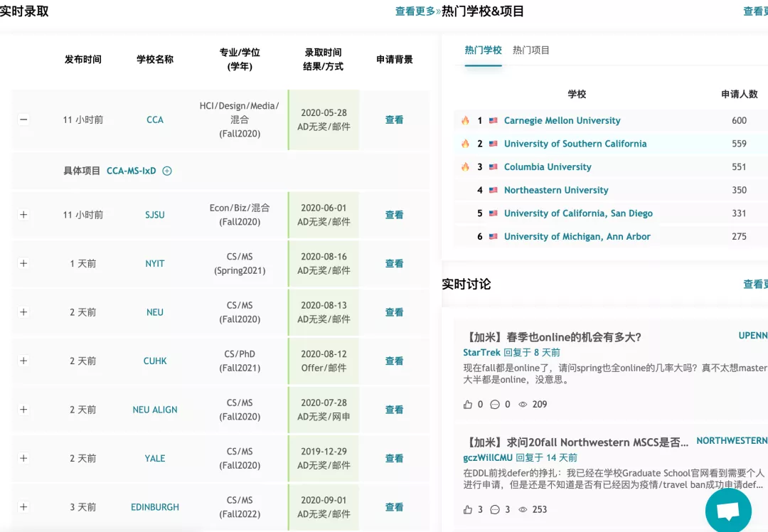Click comment icon on StarTrek post
Viewport: 768px width, 532px height.
pyautogui.click(x=495, y=405)
